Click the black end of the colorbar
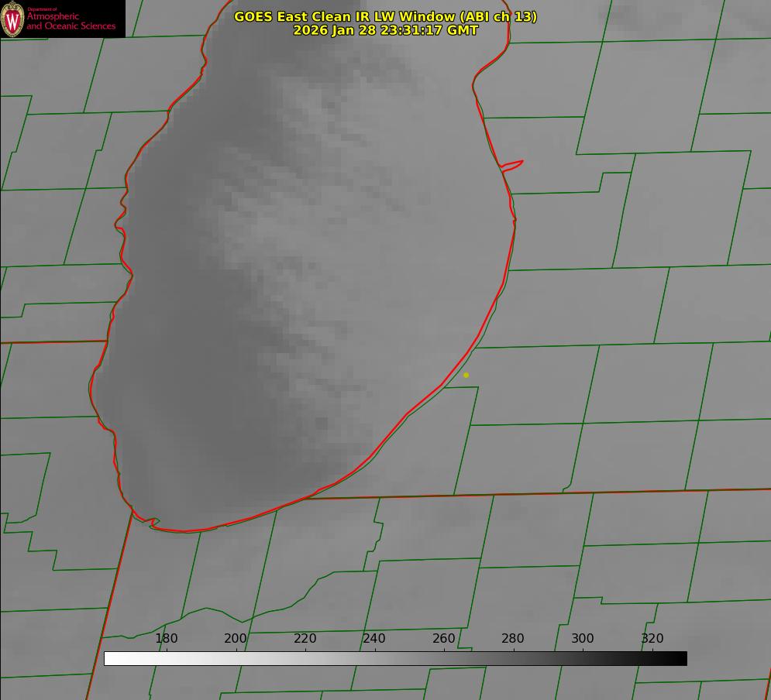 pyautogui.click(x=680, y=658)
